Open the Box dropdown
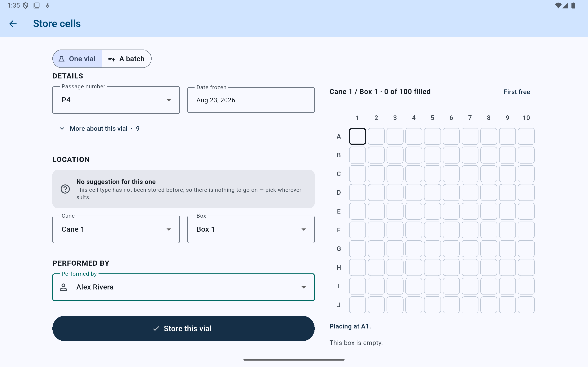 click(251, 229)
